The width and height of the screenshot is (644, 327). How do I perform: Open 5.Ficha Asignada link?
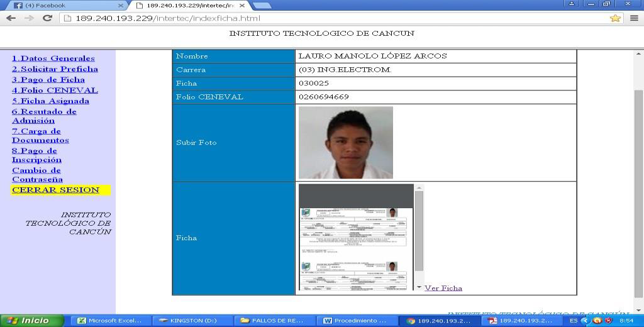[50, 101]
